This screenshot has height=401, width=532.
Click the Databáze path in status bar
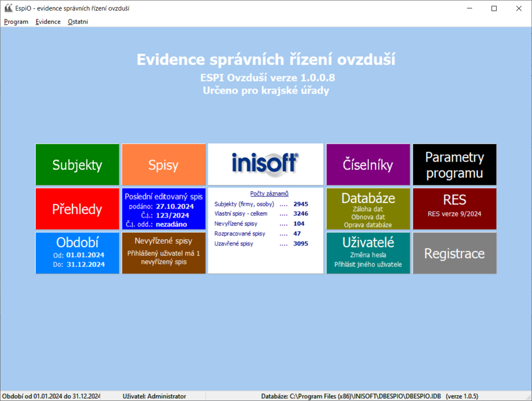[369, 397]
